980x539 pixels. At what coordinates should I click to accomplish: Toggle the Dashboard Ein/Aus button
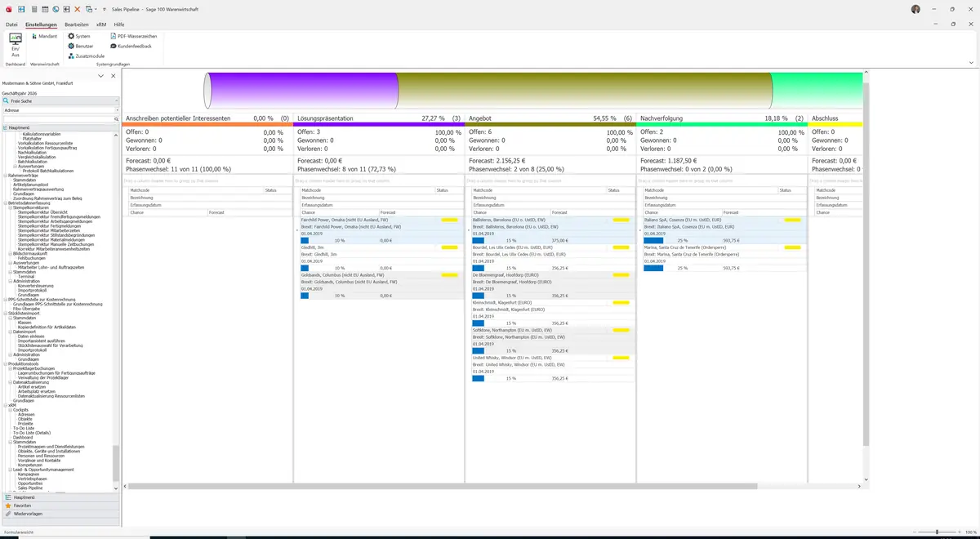pos(16,44)
